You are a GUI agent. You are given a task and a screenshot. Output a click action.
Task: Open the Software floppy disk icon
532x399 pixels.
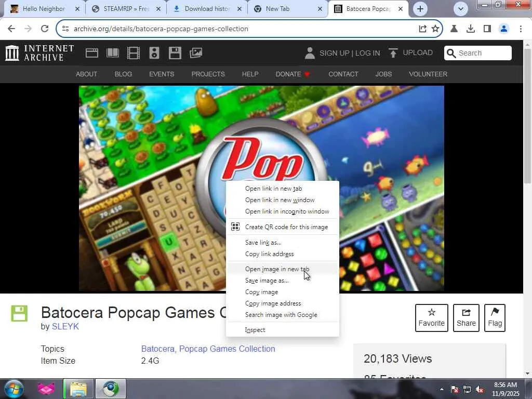pyautogui.click(x=175, y=53)
